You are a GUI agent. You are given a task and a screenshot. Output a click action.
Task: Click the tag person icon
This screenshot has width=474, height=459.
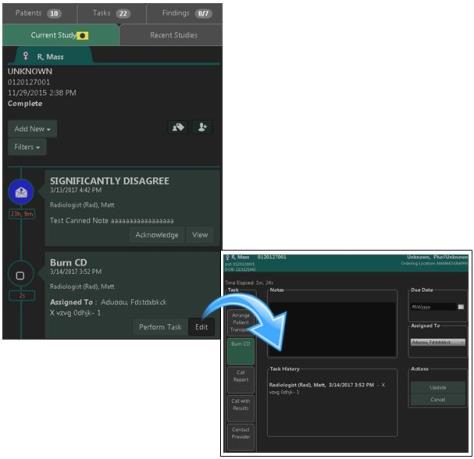(178, 127)
